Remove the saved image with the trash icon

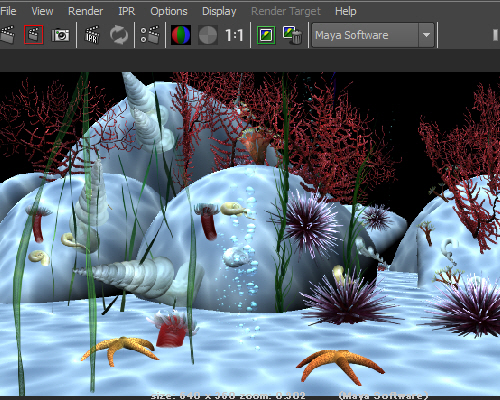(x=292, y=35)
